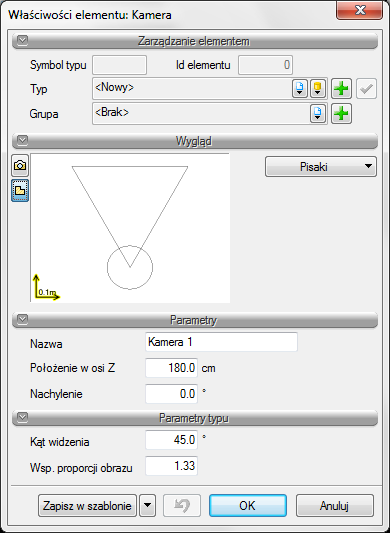Open the Typ list document icon
390x533 pixels.
coord(300,89)
